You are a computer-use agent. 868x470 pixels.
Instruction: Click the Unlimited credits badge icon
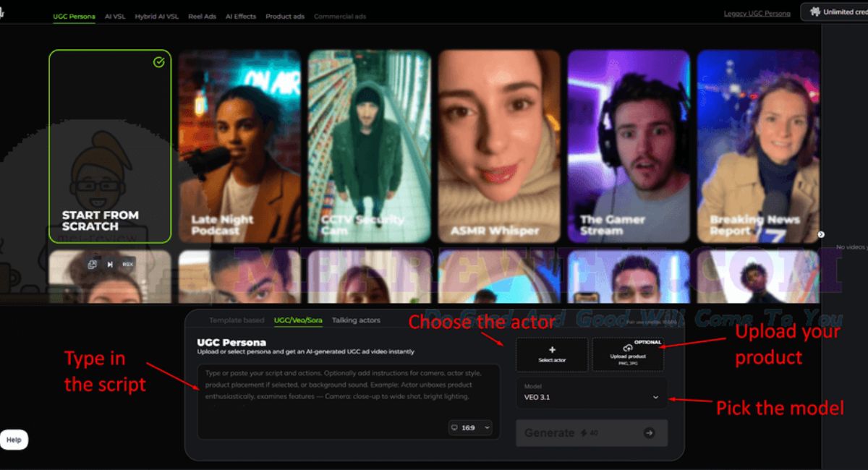(x=815, y=12)
